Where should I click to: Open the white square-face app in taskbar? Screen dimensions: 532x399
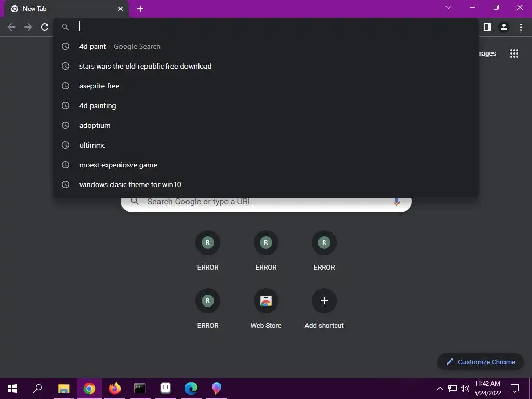click(x=166, y=389)
